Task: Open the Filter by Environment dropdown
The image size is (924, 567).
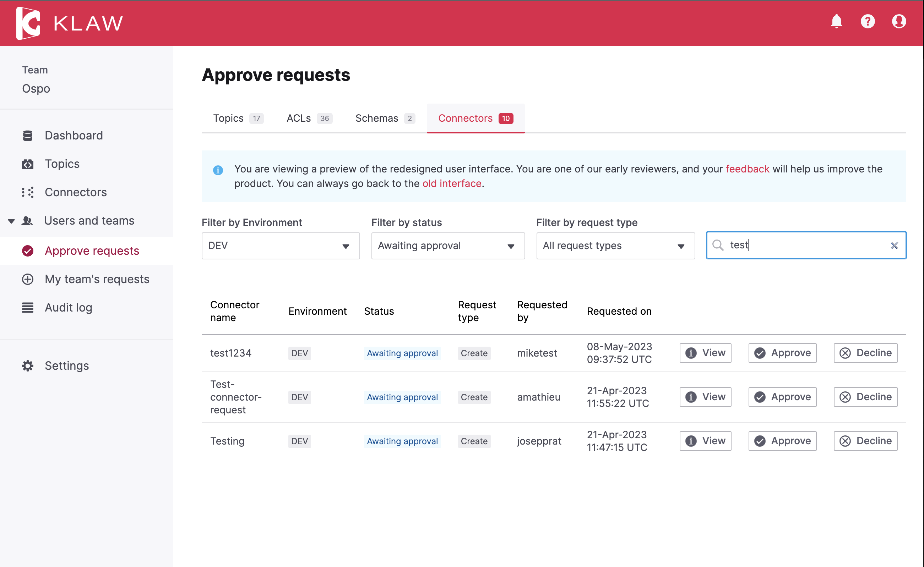Action: 280,246
